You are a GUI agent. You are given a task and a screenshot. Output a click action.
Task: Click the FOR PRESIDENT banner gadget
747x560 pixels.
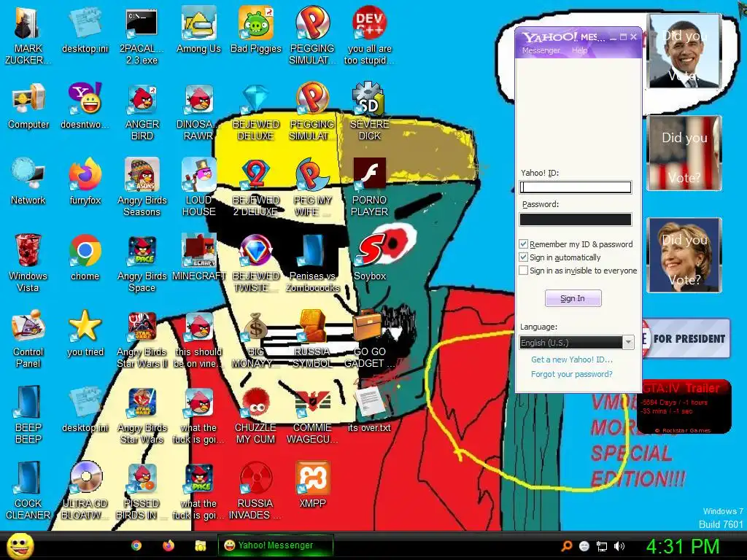[x=686, y=338]
